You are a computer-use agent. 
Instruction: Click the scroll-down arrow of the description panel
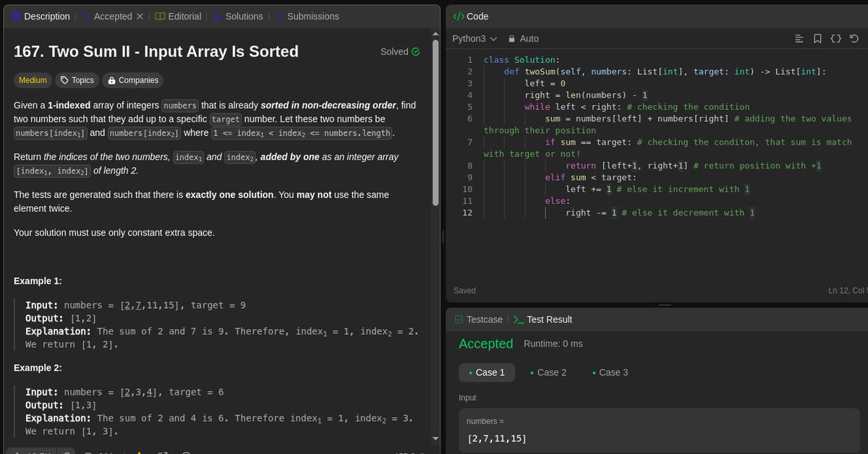436,438
